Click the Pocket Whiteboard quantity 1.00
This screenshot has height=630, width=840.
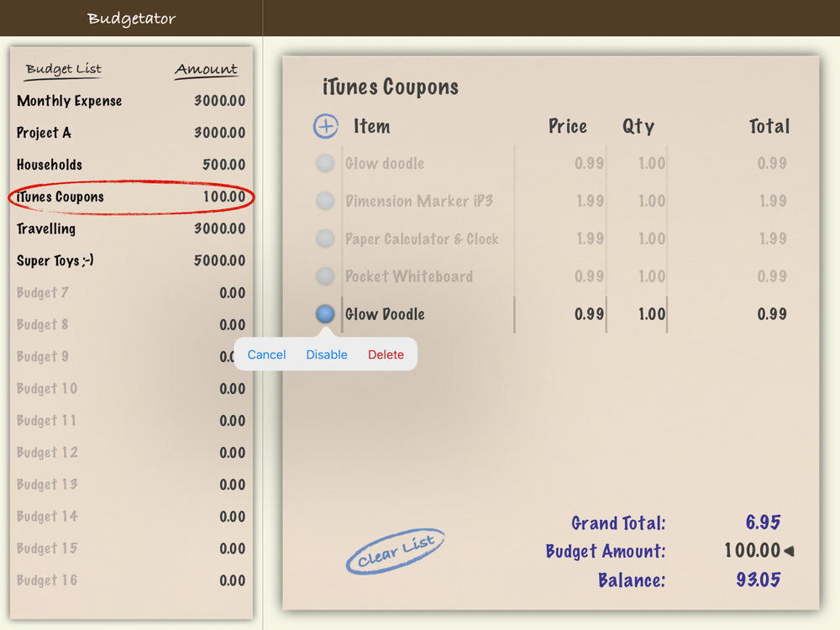[x=652, y=276]
